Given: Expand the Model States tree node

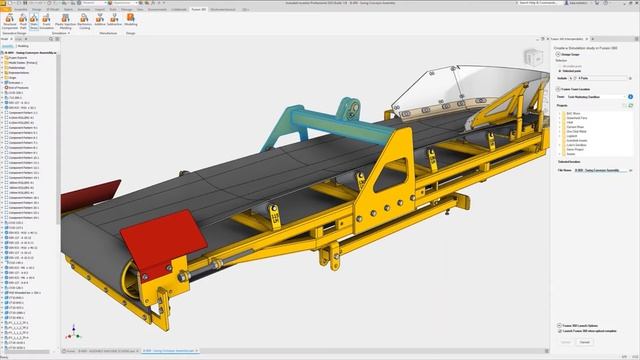Looking at the screenshot, I should (x=2, y=63).
